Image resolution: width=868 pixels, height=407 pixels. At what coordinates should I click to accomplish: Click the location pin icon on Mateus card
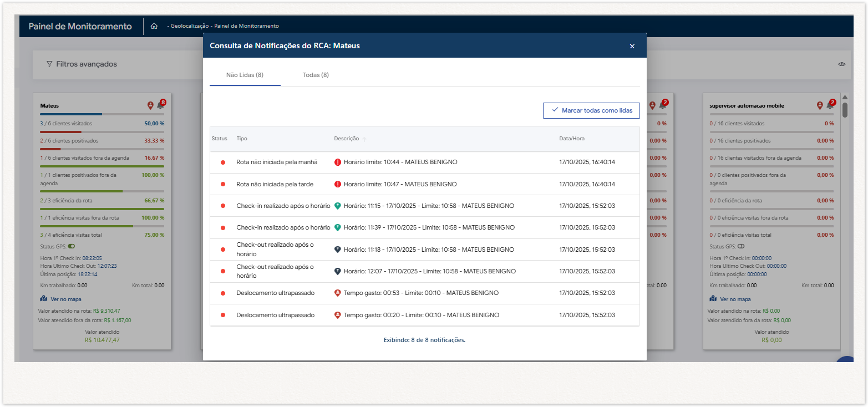pos(150,105)
